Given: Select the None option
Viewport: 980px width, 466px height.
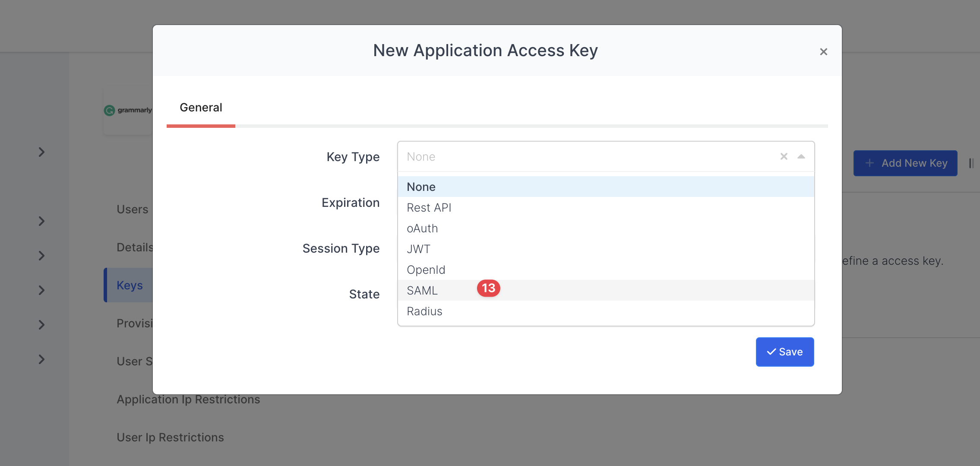Looking at the screenshot, I should pyautogui.click(x=421, y=187).
